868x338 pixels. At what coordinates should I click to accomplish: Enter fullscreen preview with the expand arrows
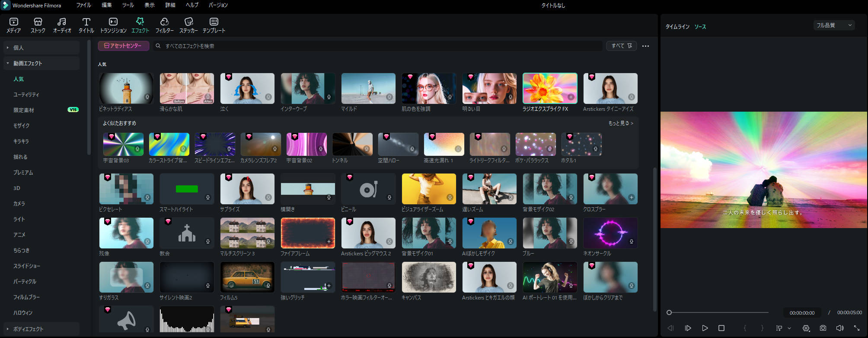pos(856,328)
